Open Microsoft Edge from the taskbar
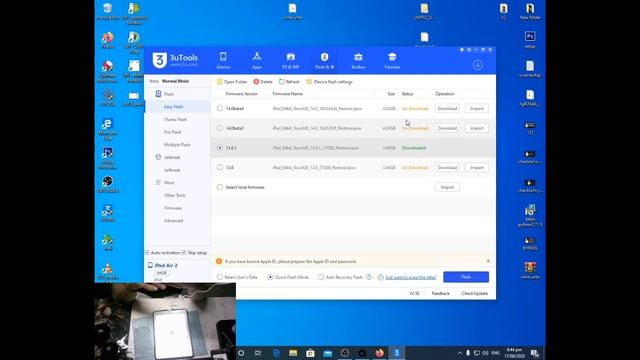Screen dimensions: 640x360 276,353
